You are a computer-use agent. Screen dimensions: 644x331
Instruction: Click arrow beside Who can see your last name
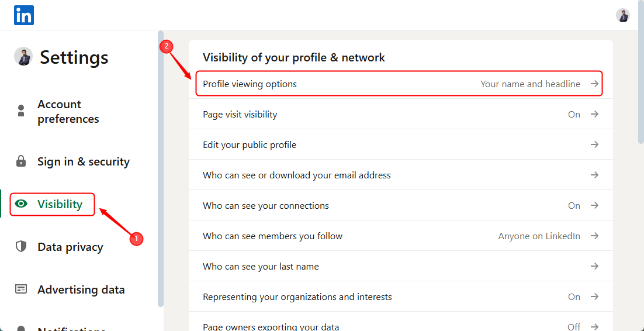pos(594,267)
